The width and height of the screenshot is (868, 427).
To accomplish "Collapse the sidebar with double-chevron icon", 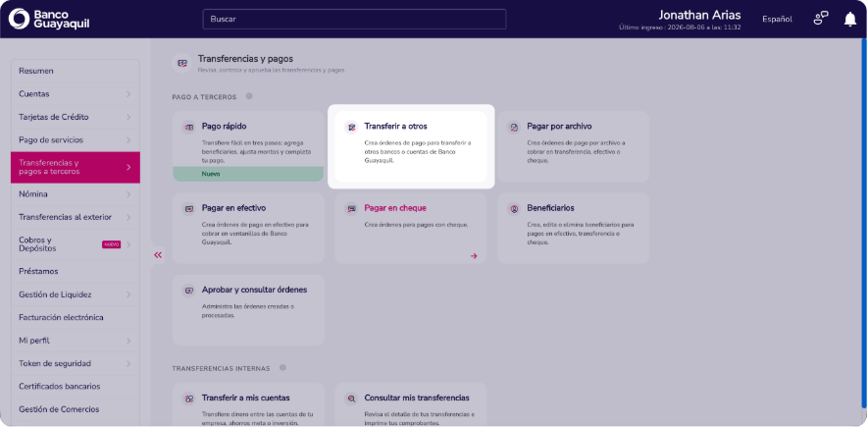I will pos(158,255).
